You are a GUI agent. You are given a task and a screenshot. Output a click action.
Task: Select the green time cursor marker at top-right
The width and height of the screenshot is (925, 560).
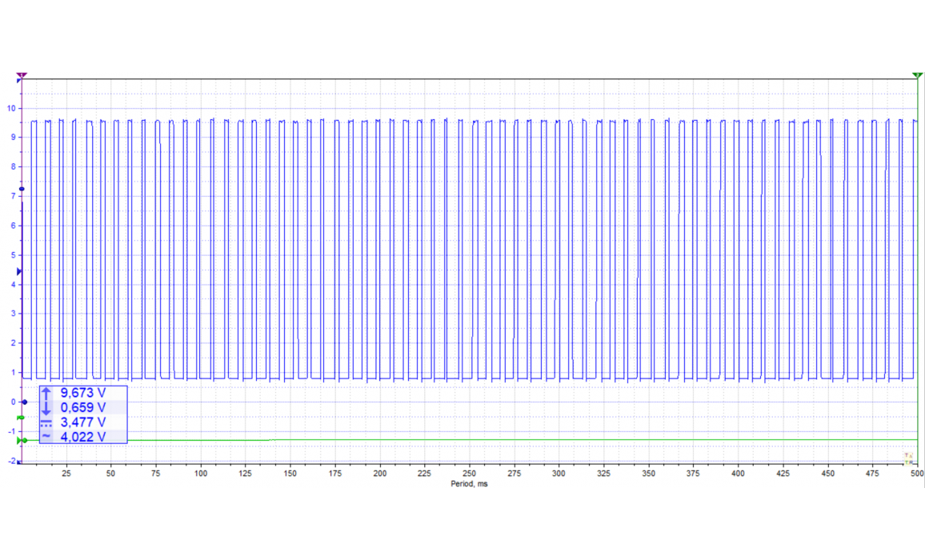click(917, 75)
